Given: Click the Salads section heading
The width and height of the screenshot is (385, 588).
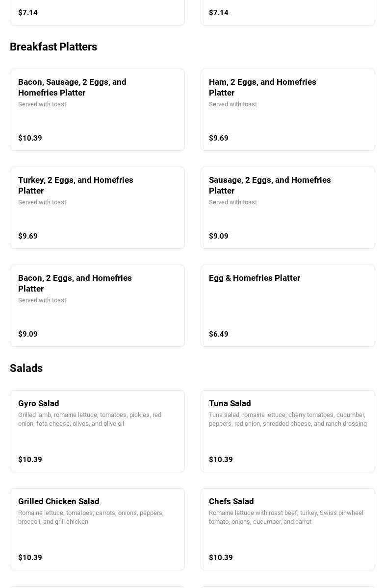Looking at the screenshot, I should coord(26,368).
